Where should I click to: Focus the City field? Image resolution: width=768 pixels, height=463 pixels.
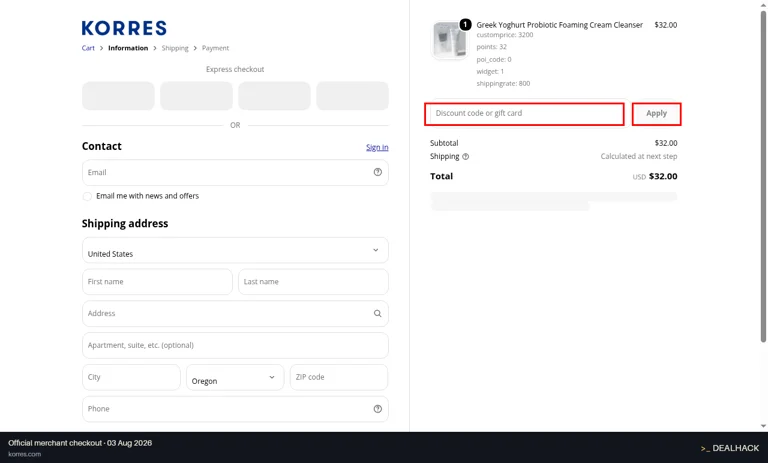[x=131, y=377]
